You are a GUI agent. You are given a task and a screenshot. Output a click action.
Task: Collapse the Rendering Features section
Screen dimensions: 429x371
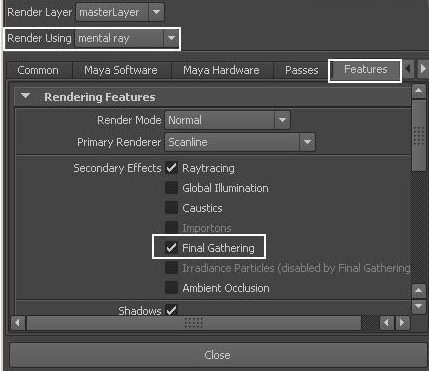25,96
